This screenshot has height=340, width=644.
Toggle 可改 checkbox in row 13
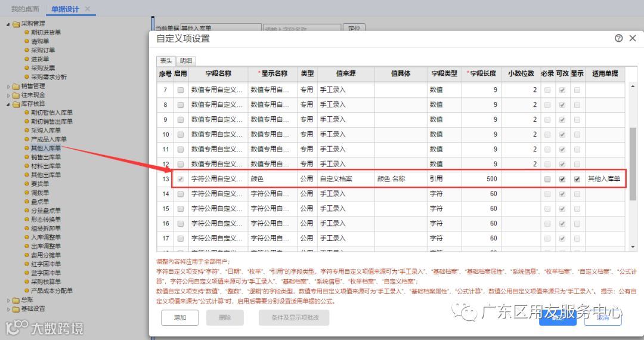click(562, 179)
